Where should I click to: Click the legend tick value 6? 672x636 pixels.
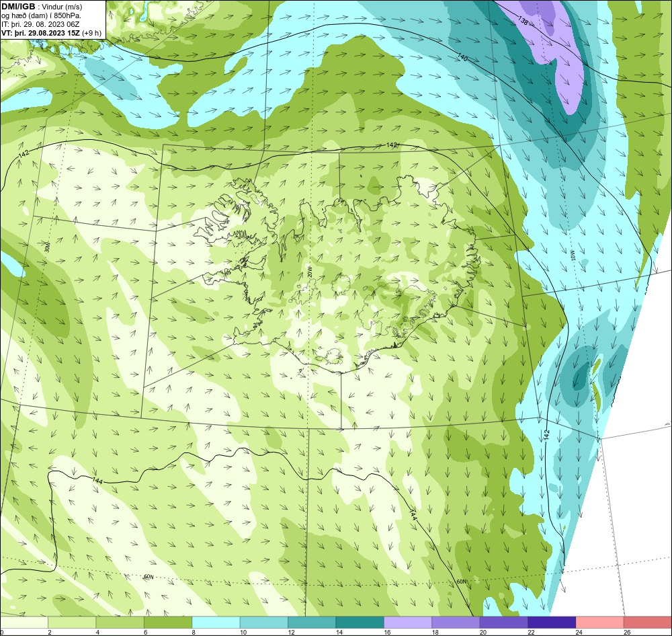coord(146,632)
